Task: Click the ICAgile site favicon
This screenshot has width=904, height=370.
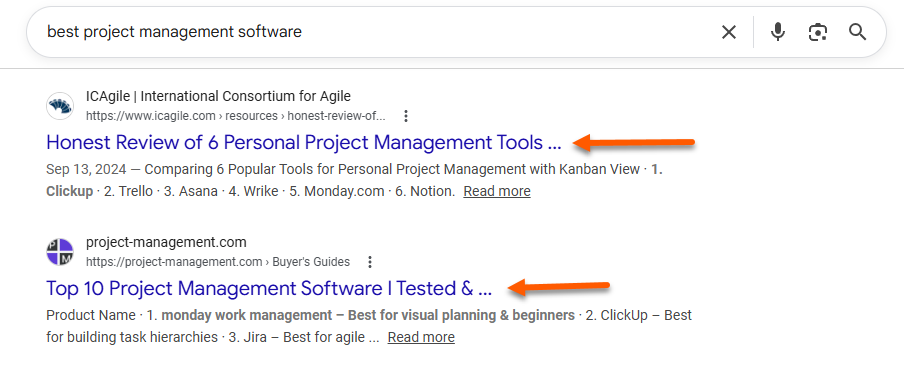Action: click(x=60, y=106)
